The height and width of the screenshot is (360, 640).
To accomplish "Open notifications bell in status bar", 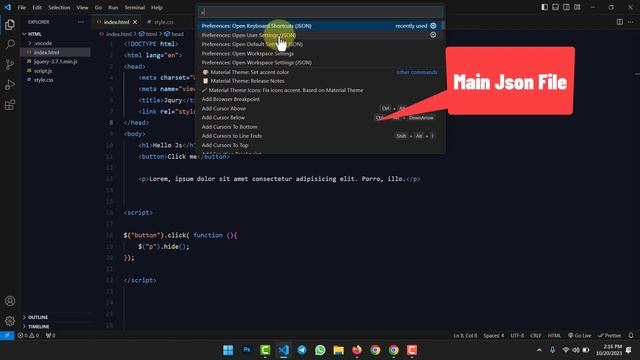I will 631,336.
